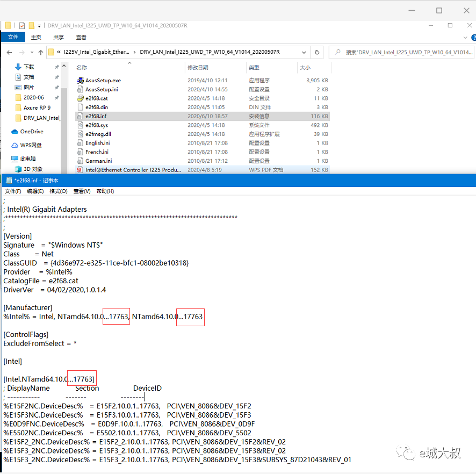This screenshot has width=476, height=474.
Task: Open Notepad View menu
Action: click(x=82, y=191)
